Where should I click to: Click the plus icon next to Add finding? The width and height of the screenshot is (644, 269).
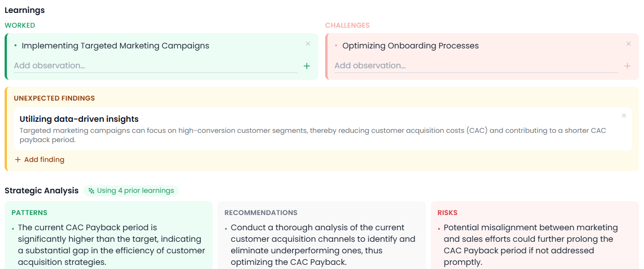tap(18, 160)
